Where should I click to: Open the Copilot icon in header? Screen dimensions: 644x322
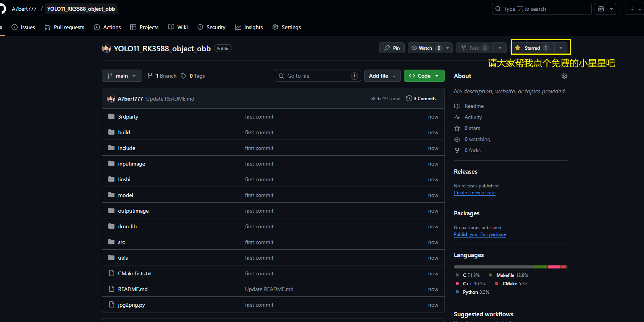(x=601, y=9)
